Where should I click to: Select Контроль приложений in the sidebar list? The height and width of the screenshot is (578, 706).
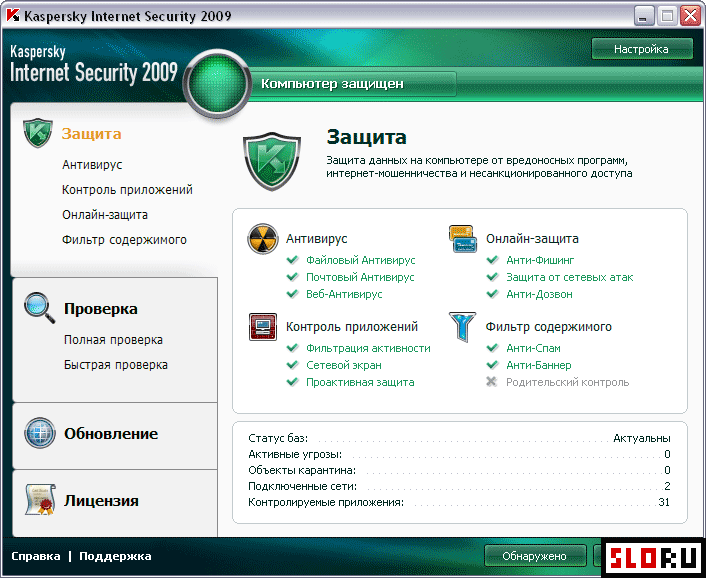click(x=127, y=190)
